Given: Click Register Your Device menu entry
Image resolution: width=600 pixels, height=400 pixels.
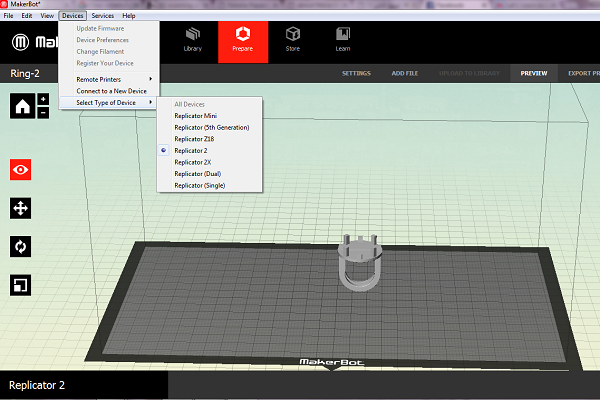Looking at the screenshot, I should pos(109,63).
